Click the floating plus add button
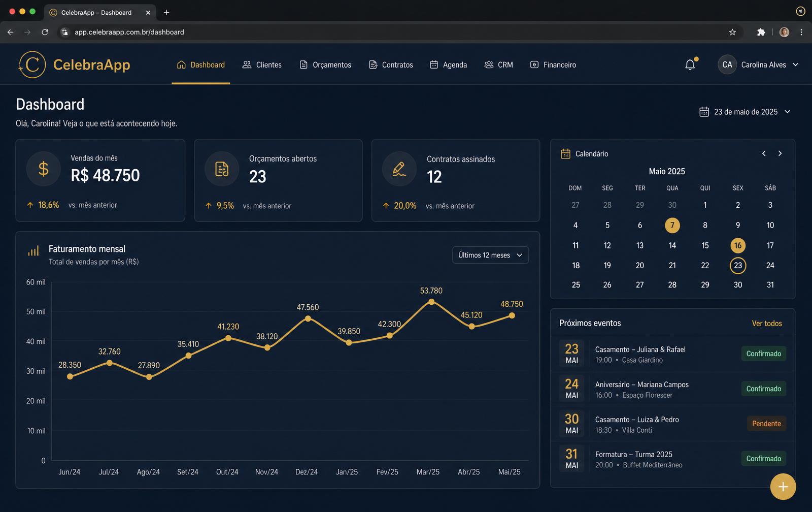 pyautogui.click(x=783, y=487)
